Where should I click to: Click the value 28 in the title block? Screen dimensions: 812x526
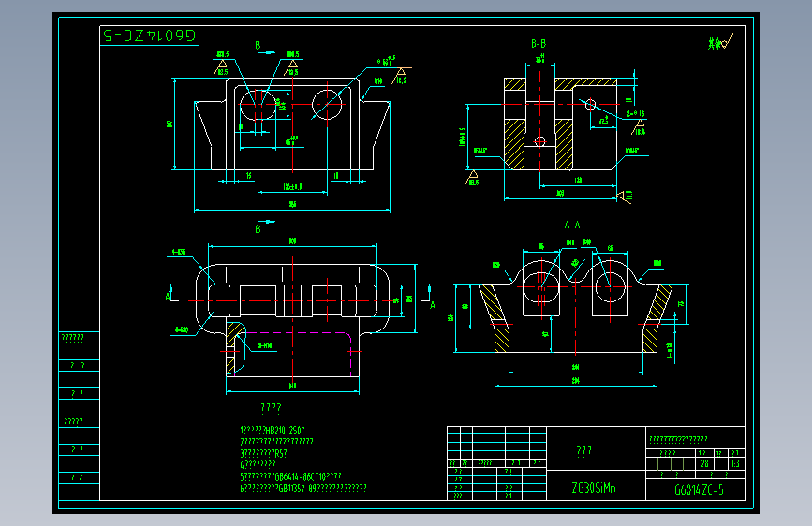[704, 463]
